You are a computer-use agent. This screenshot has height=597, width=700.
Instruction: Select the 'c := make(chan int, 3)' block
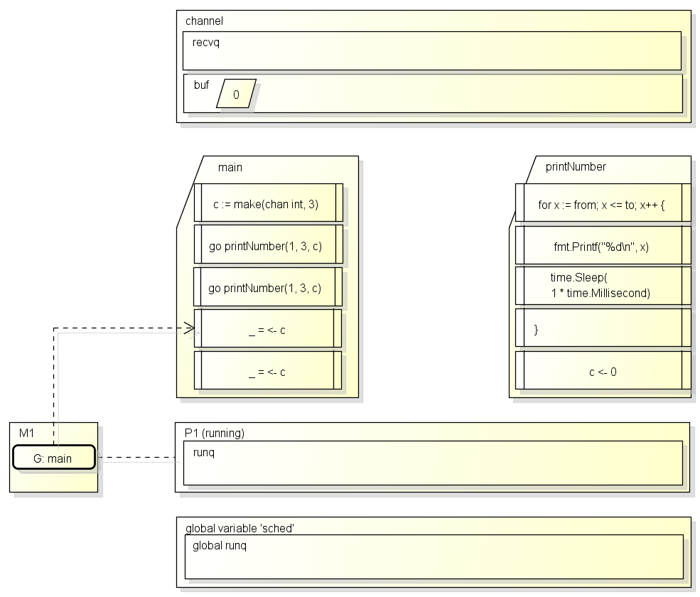tap(269, 203)
